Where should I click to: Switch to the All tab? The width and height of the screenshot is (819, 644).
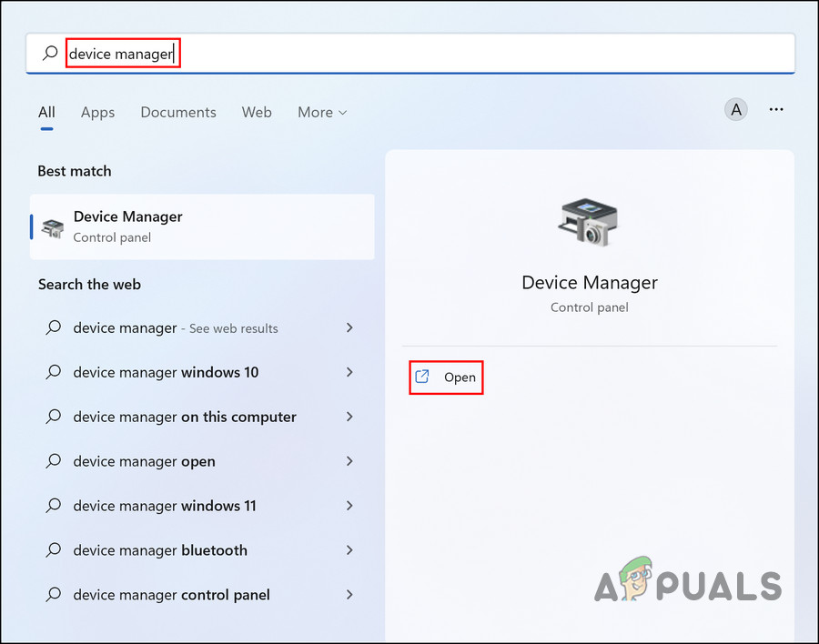(46, 112)
